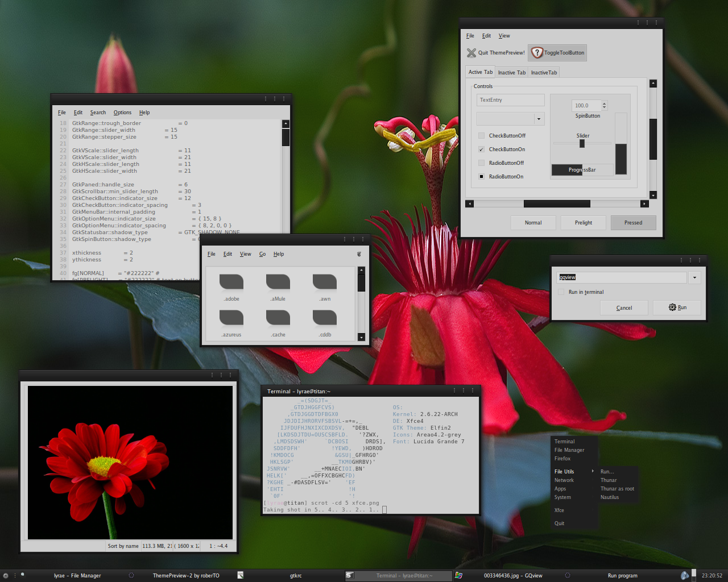Open the .aMule folder icon
Screen dimensions: 728x582
coord(278,282)
